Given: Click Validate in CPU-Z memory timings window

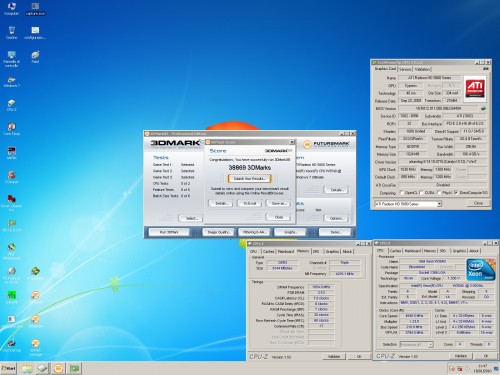Looking at the screenshot, I should coord(334,356).
